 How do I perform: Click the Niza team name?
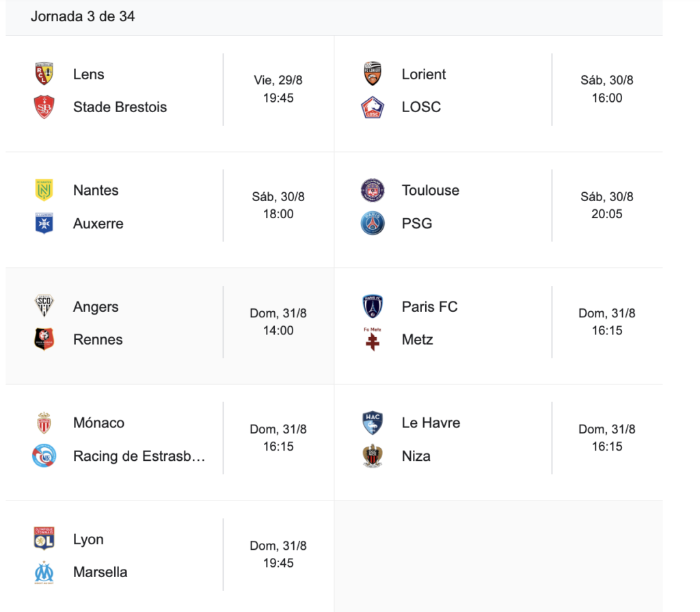coord(416,456)
